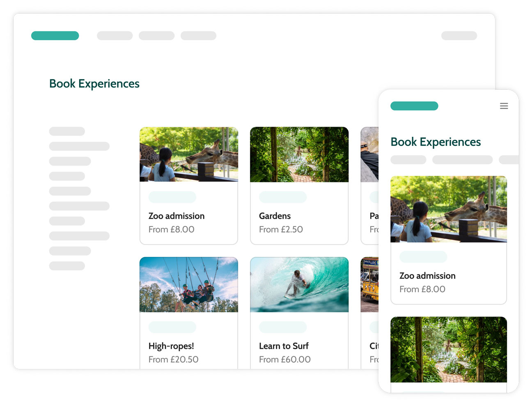This screenshot has width=532, height=406.
Task: Open the hamburger menu in the mobile view
Action: click(504, 106)
